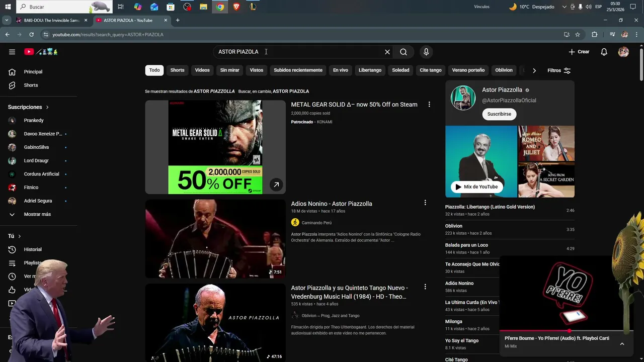The width and height of the screenshot is (644, 362).
Task: Search instead for ASTOR PIAZOLA
Action: pyautogui.click(x=291, y=92)
